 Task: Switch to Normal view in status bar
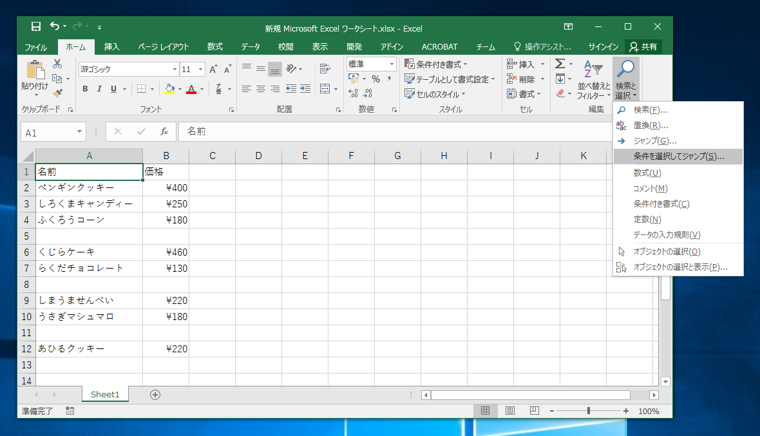coord(485,411)
